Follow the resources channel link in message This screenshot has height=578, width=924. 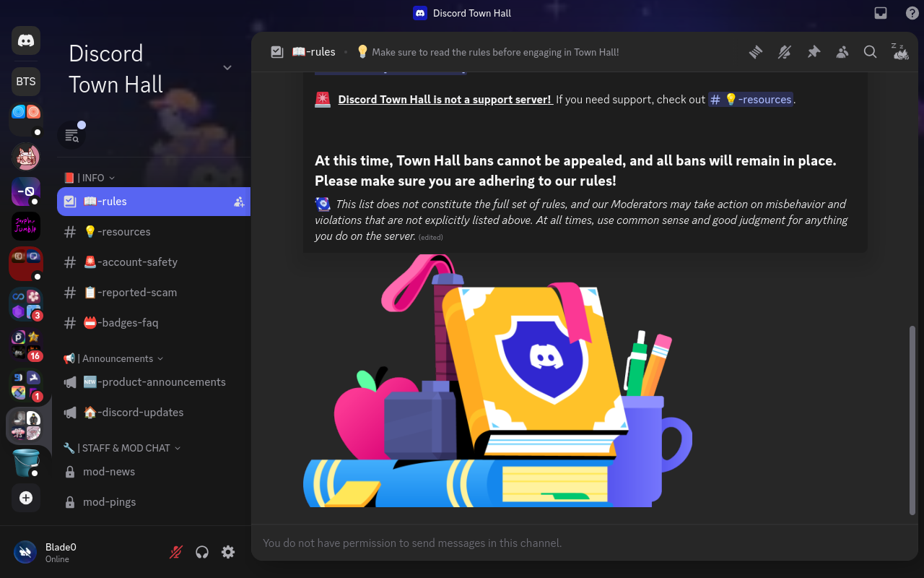pyautogui.click(x=751, y=100)
